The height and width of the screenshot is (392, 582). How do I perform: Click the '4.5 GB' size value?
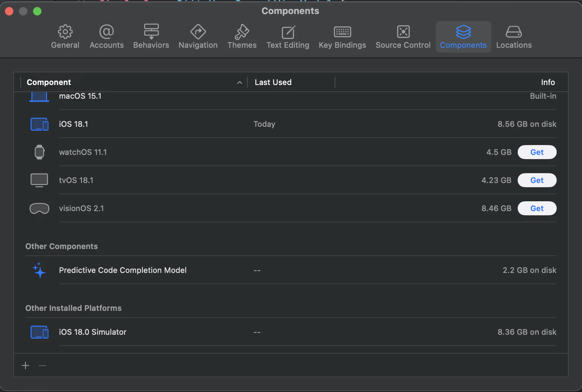[x=499, y=152]
